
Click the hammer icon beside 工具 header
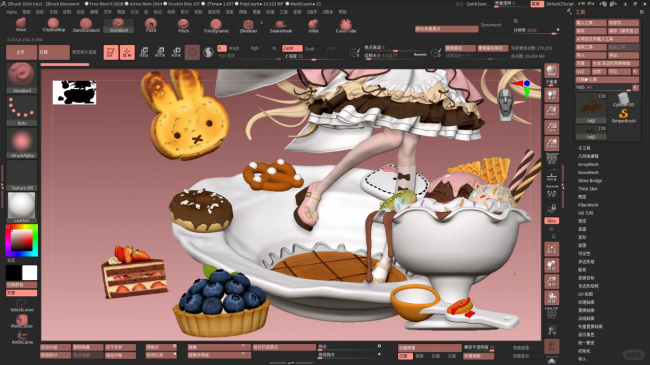[x=569, y=12]
